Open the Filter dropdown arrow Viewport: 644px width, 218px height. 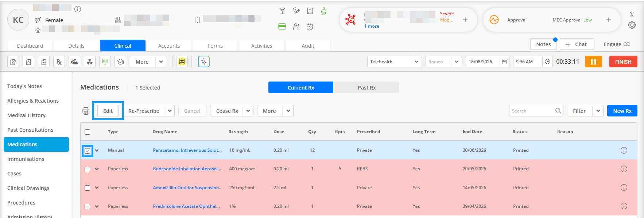click(x=598, y=111)
